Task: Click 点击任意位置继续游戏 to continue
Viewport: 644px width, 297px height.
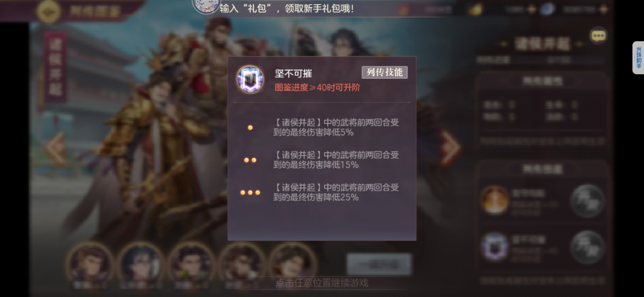Action: point(322,283)
